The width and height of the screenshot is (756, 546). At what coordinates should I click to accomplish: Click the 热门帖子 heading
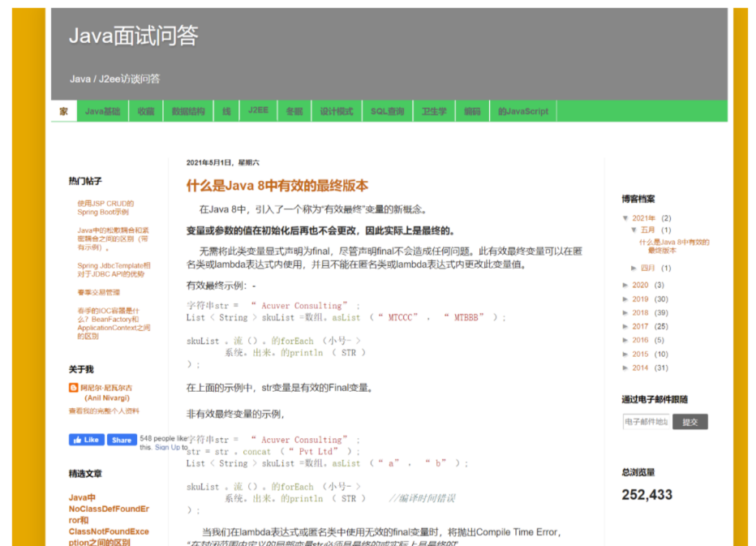point(85,181)
